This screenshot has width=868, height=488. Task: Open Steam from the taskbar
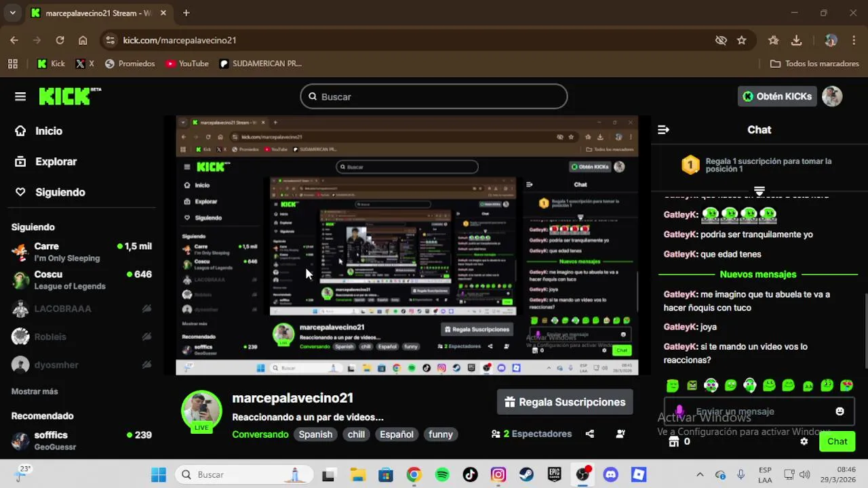coord(526,474)
